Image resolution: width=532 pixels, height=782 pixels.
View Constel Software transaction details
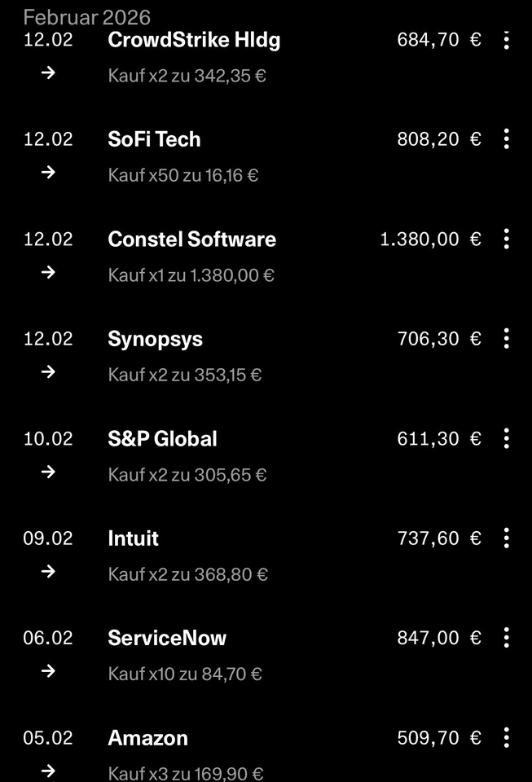(191, 239)
